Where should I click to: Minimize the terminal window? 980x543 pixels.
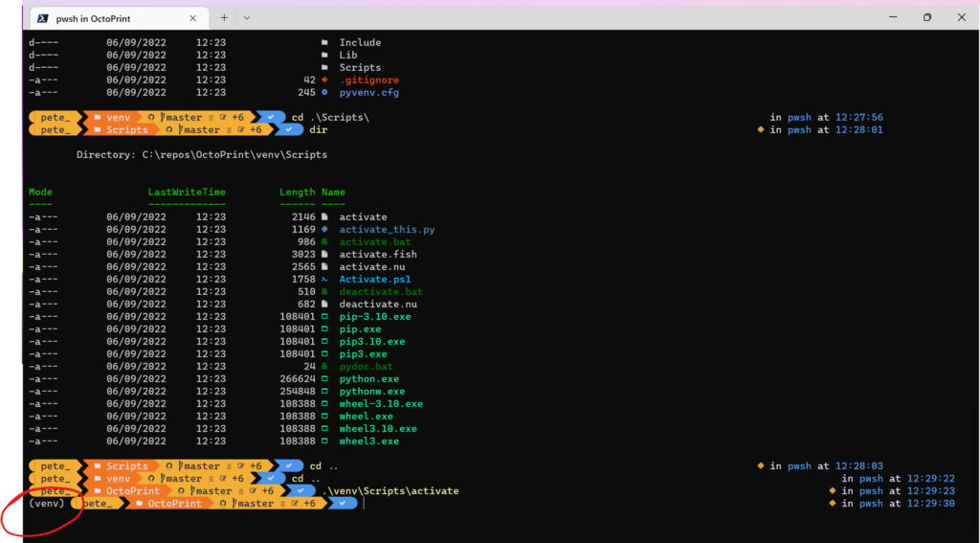893,17
